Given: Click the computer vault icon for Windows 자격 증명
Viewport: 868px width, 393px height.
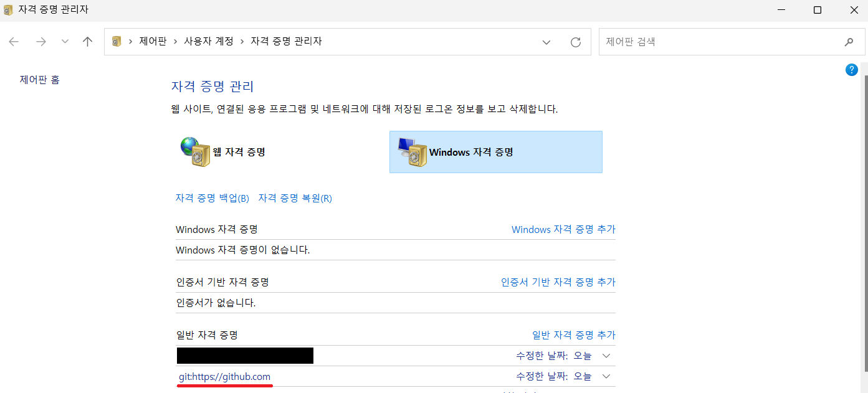Looking at the screenshot, I should coord(412,152).
